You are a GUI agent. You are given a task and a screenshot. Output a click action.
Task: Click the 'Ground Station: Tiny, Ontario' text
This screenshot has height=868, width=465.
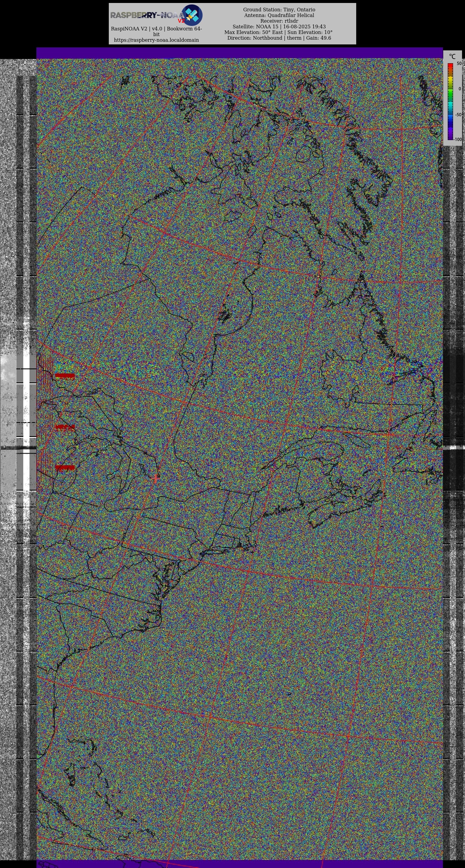(279, 10)
